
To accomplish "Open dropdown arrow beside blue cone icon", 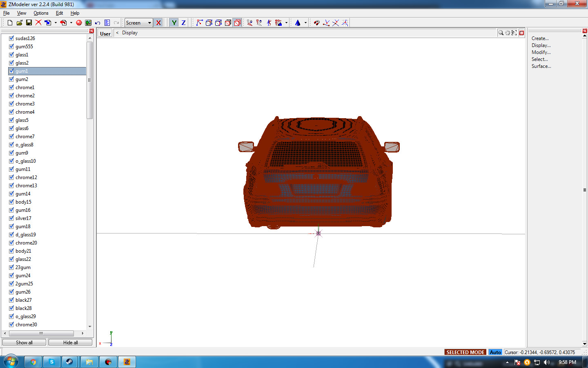I will [305, 23].
